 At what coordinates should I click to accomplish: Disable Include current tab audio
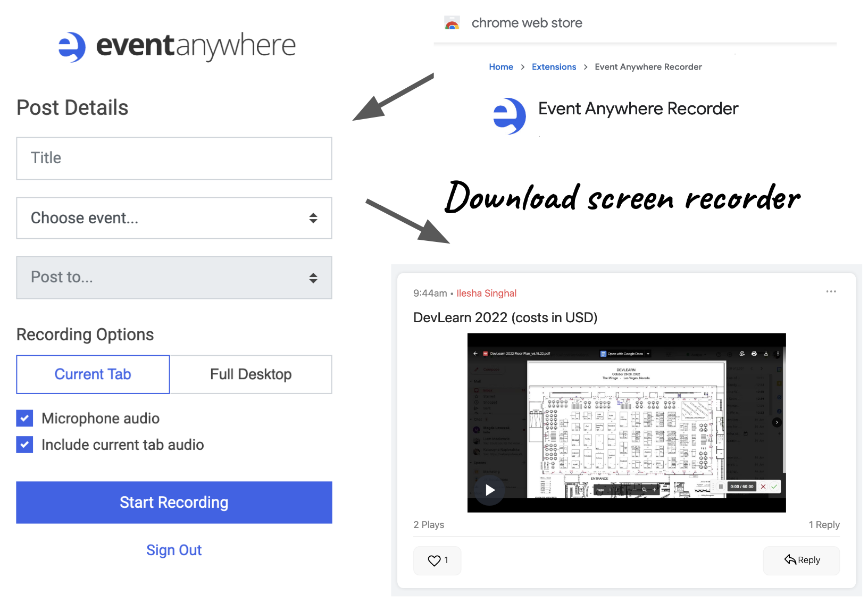(24, 445)
